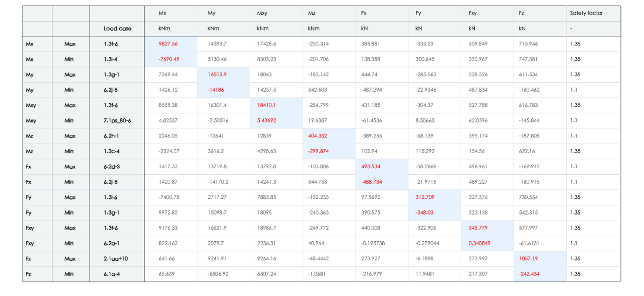The height and width of the screenshot is (296, 644).
Task: Select the Load case header cell
Action: click(117, 28)
